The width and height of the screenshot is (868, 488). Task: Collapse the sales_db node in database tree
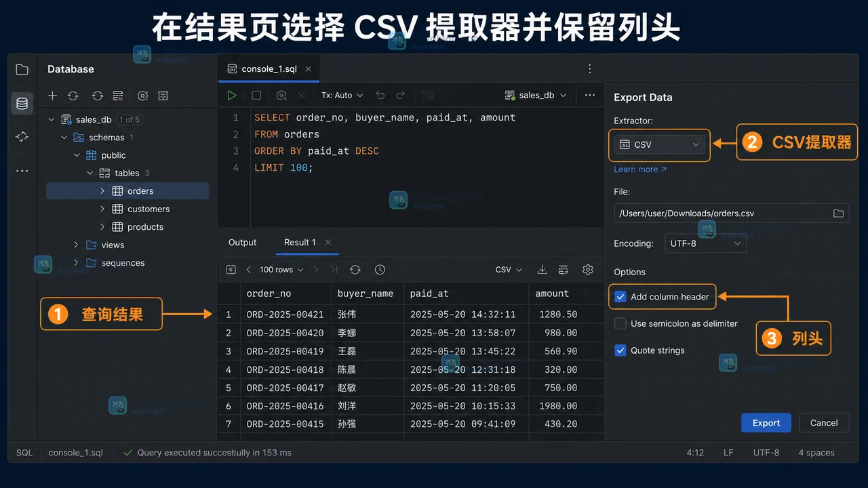[x=52, y=119]
